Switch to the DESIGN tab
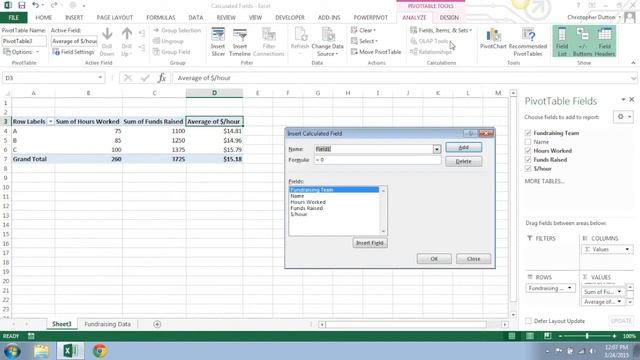 [449, 18]
